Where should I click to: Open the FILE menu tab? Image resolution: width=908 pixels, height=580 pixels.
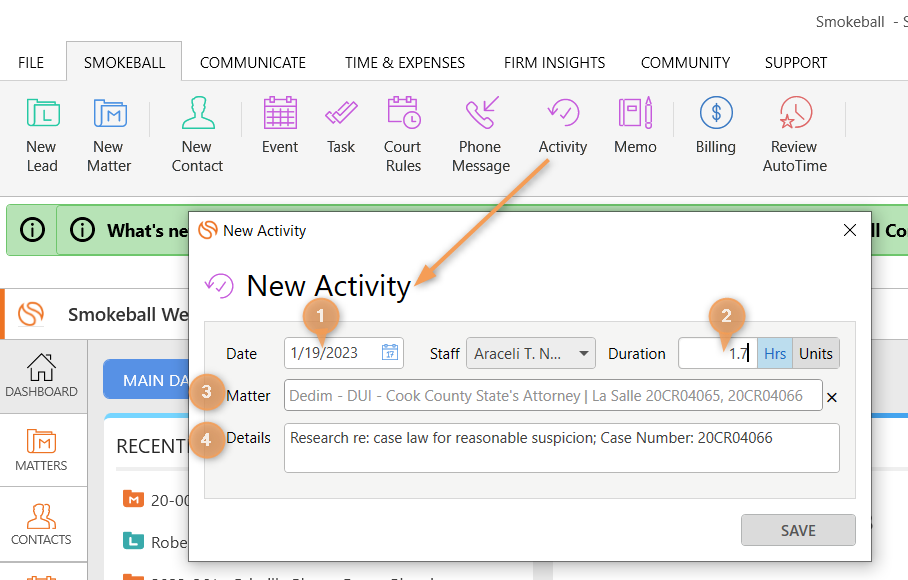[x=31, y=63]
